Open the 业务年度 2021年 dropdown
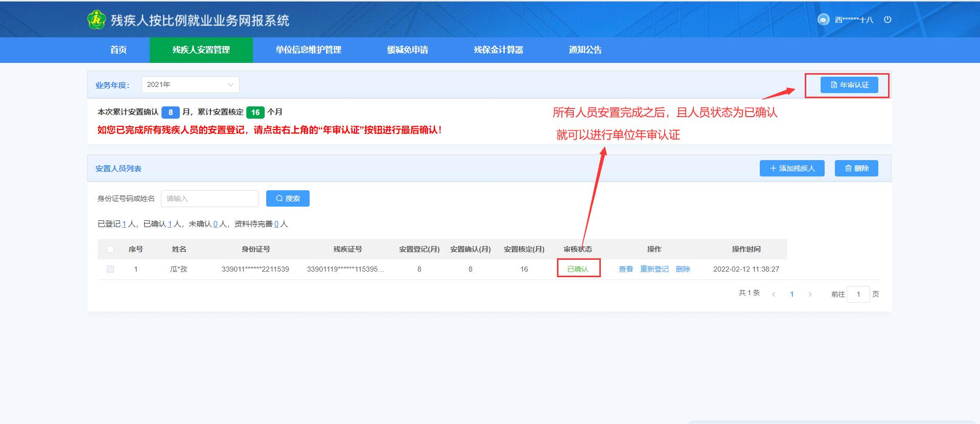 coord(190,85)
